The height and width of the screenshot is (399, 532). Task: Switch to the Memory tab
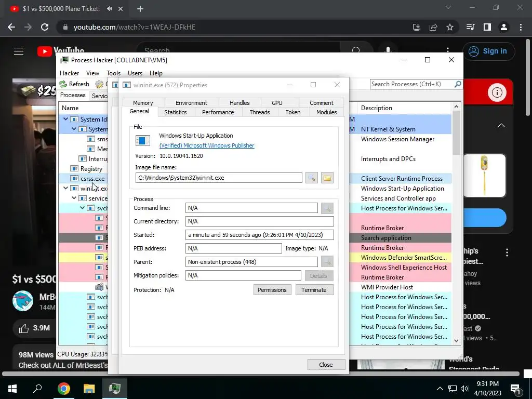(143, 103)
